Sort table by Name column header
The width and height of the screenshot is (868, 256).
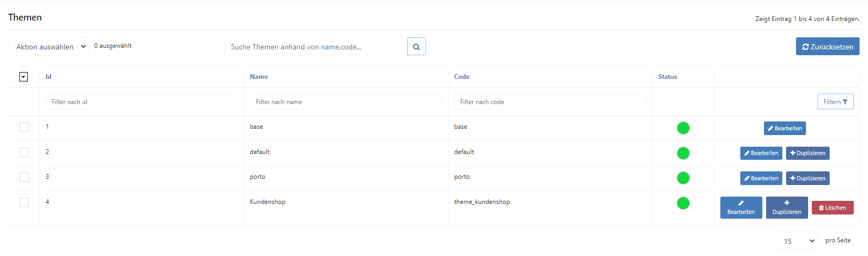(259, 77)
